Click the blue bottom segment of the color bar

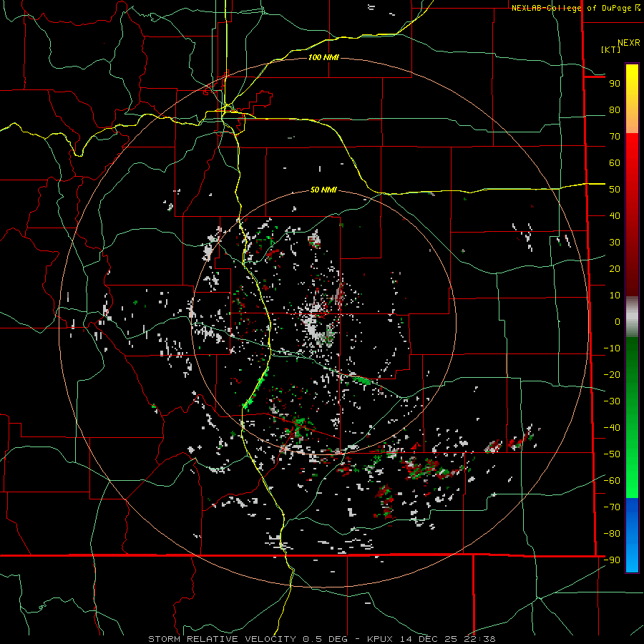(632, 535)
